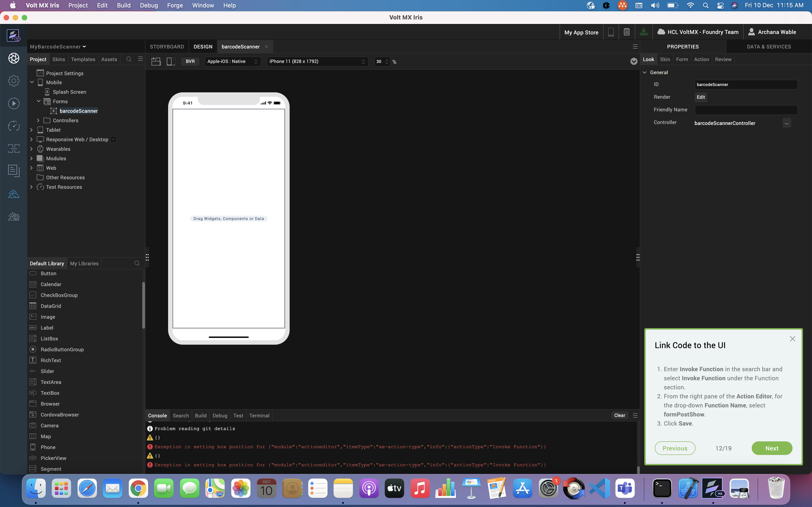Switch to the Skin properties tab
812x507 pixels.
[x=665, y=59]
